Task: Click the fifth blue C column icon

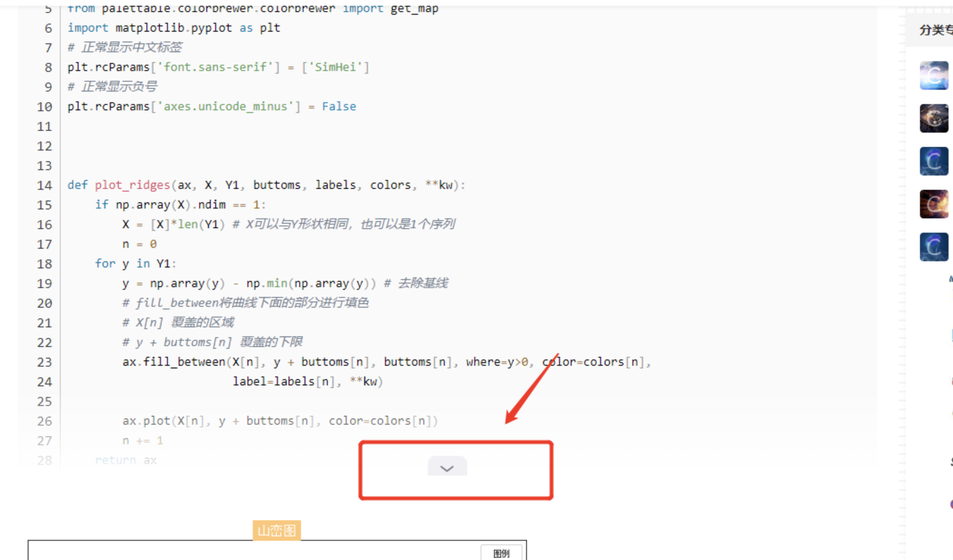Action: (x=933, y=247)
